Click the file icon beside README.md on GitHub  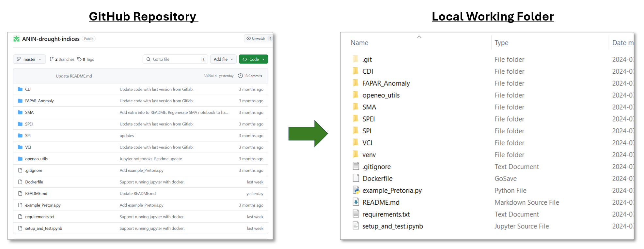click(x=20, y=193)
